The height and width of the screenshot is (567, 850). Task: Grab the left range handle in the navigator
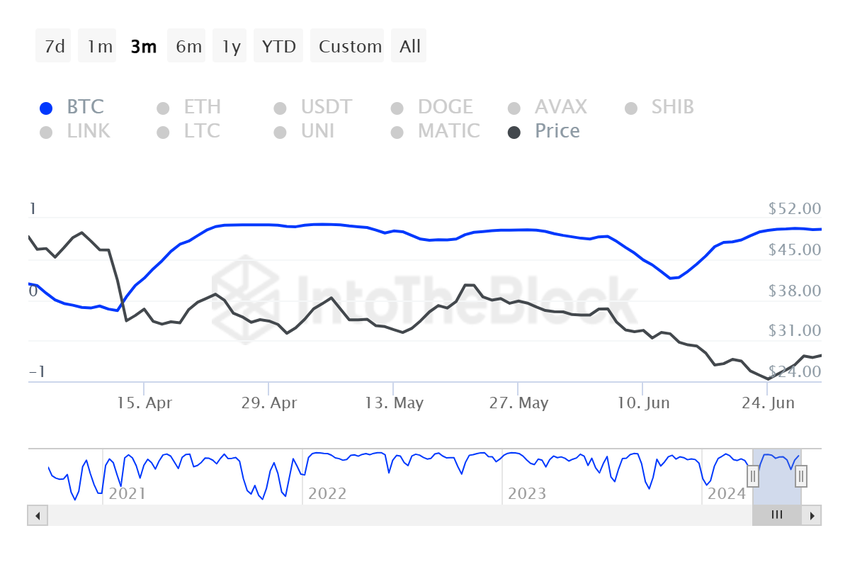[753, 476]
